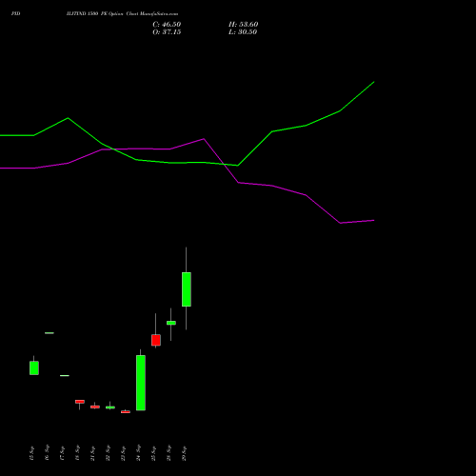Select the green candle on 15 Sep
Viewport: 476px width, 476px height.
pyautogui.click(x=34, y=367)
